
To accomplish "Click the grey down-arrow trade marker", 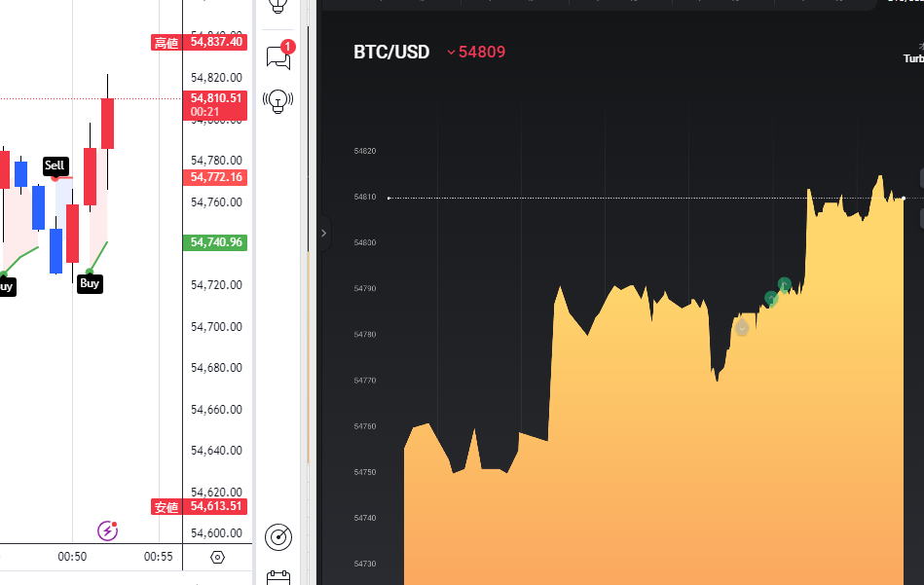I will 742,327.
